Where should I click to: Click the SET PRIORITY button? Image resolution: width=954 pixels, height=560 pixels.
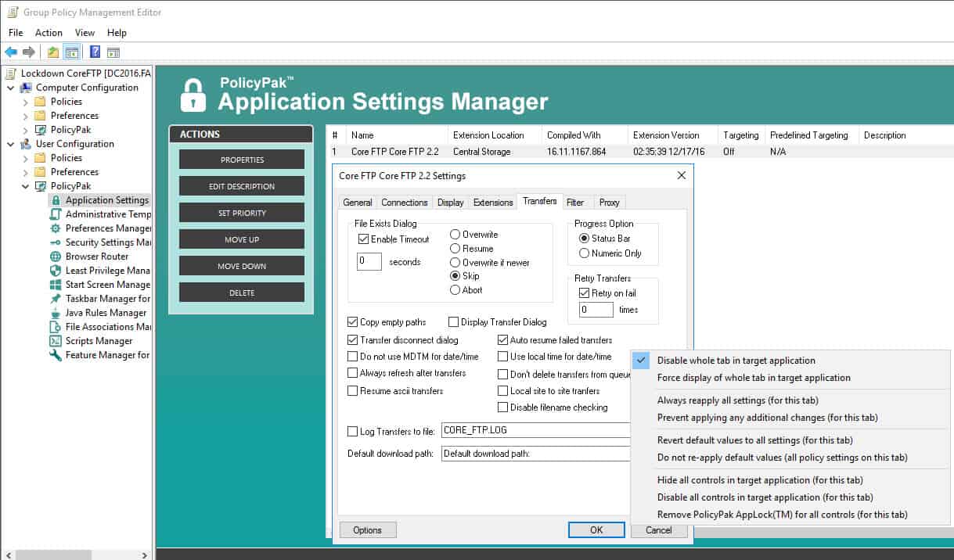coord(242,213)
